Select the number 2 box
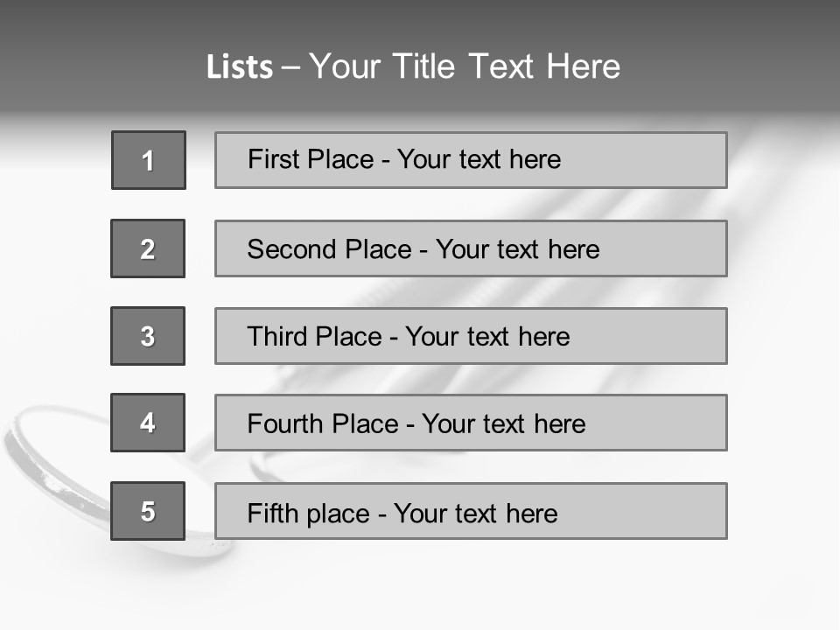This screenshot has width=840, height=630. (x=148, y=248)
